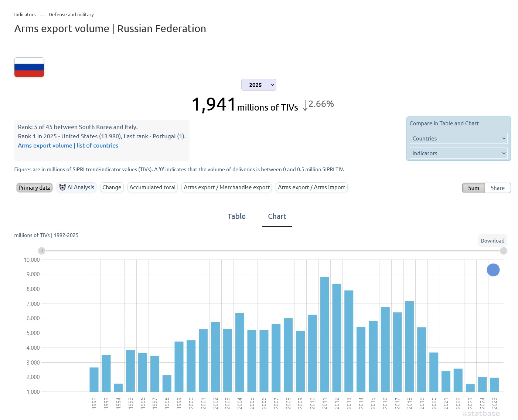The width and height of the screenshot is (518, 420).
Task: Click the 'Arms export volume | Russian Federation' title
Action: [x=110, y=28]
